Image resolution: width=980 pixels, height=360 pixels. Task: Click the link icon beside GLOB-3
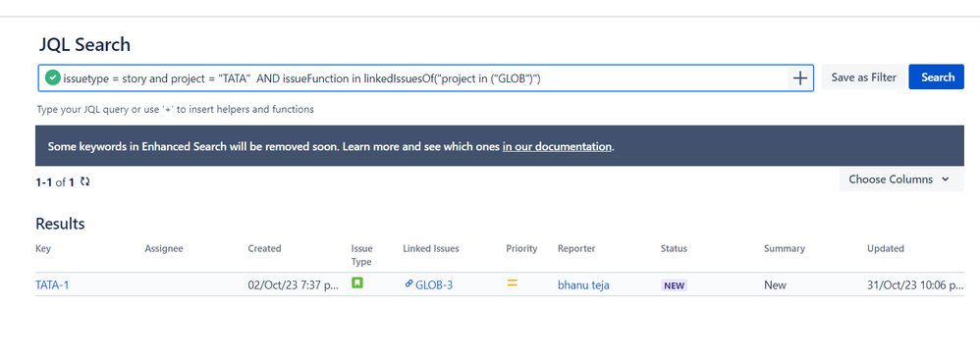[408, 283]
